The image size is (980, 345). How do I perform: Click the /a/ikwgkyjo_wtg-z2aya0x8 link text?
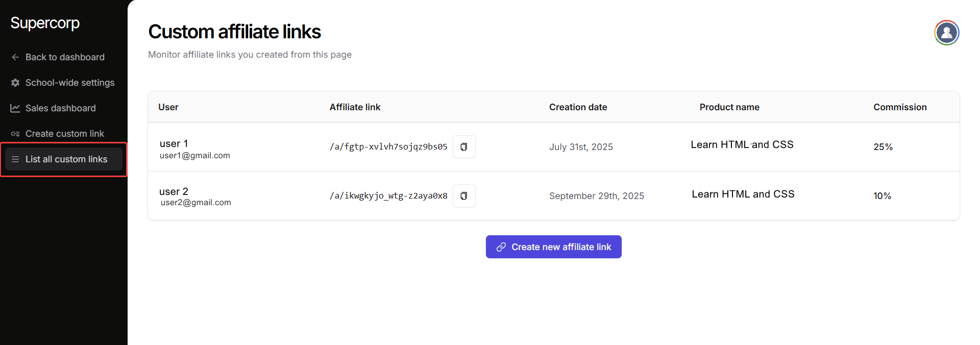[388, 196]
